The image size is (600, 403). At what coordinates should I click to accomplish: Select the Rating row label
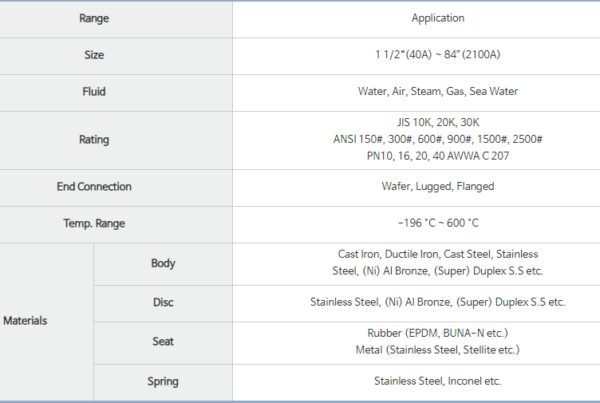[94, 140]
